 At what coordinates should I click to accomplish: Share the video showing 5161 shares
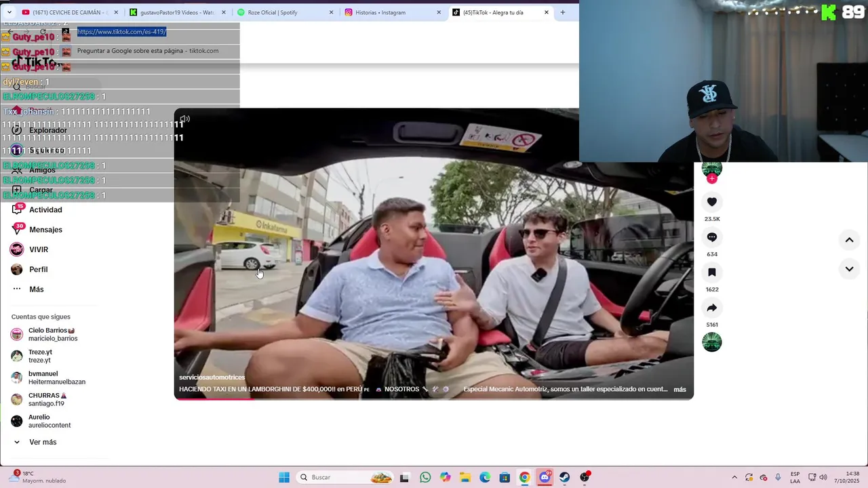point(711,308)
